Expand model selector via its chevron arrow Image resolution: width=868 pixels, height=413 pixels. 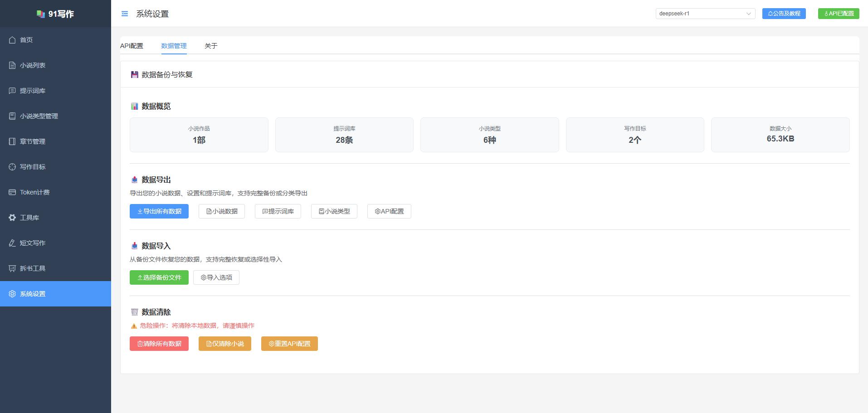coord(748,14)
